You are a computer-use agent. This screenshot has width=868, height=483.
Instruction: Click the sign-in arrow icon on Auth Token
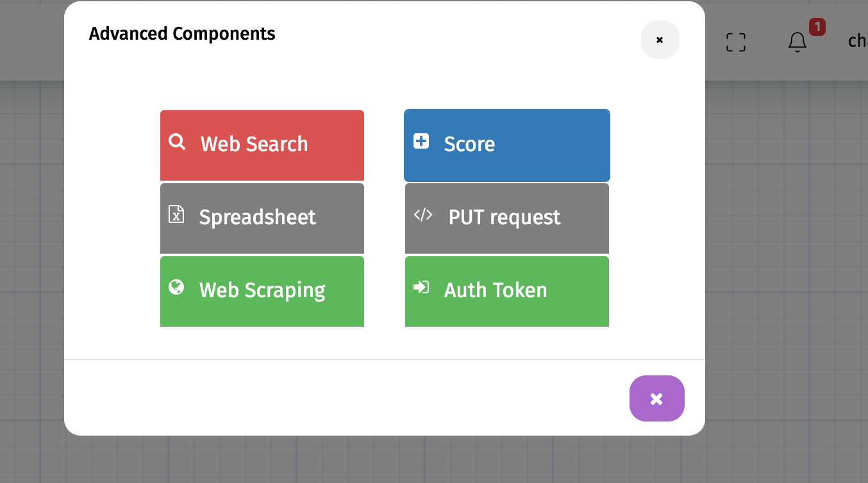(x=421, y=287)
